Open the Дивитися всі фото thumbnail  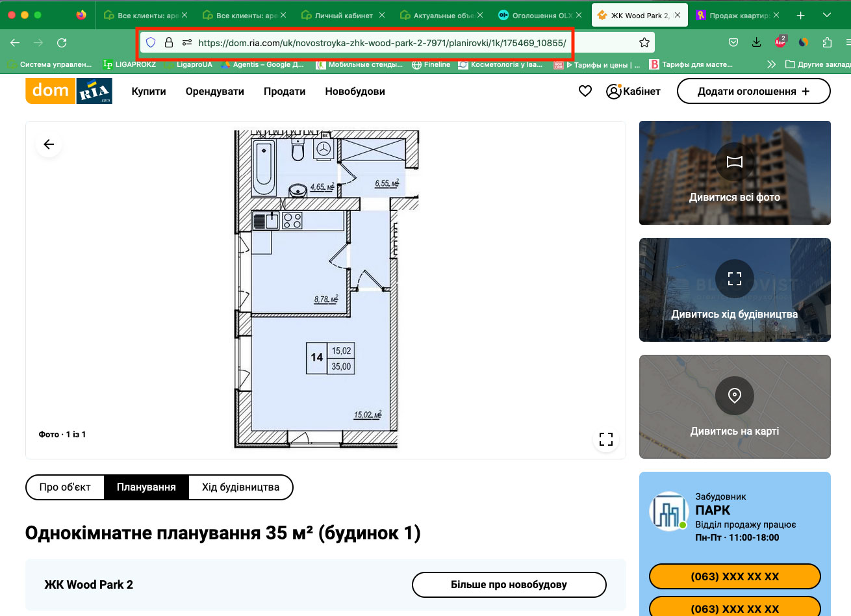pyautogui.click(x=735, y=173)
